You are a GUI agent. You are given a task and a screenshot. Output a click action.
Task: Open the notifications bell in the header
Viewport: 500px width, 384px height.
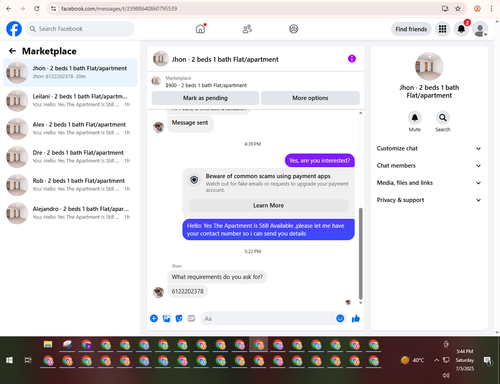461,29
